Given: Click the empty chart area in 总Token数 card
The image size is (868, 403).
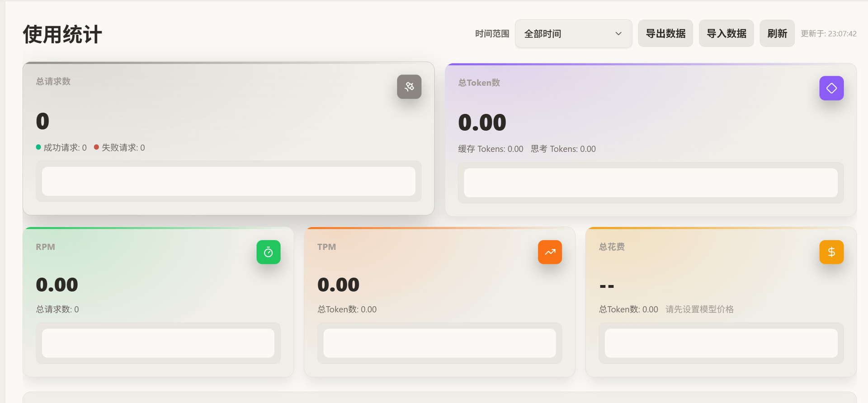Looking at the screenshot, I should [651, 183].
